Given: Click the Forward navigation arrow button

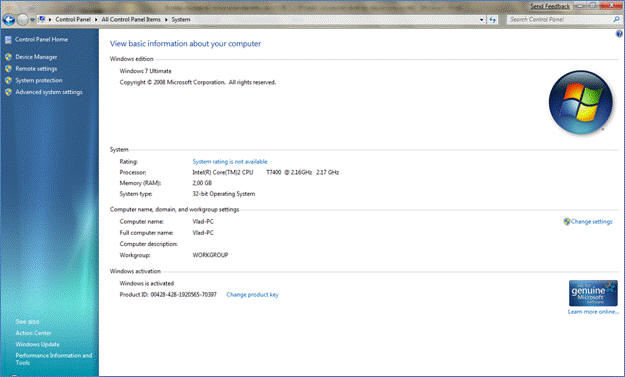Looking at the screenshot, I should coord(22,19).
